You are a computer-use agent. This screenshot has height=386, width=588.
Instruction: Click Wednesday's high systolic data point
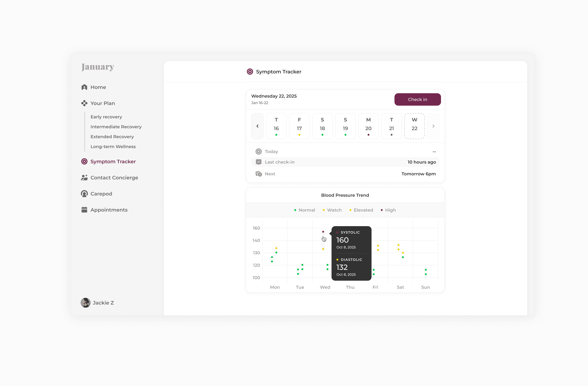323,232
